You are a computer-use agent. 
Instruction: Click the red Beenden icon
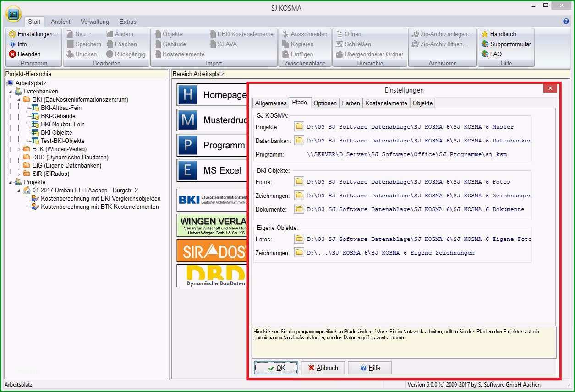point(13,54)
